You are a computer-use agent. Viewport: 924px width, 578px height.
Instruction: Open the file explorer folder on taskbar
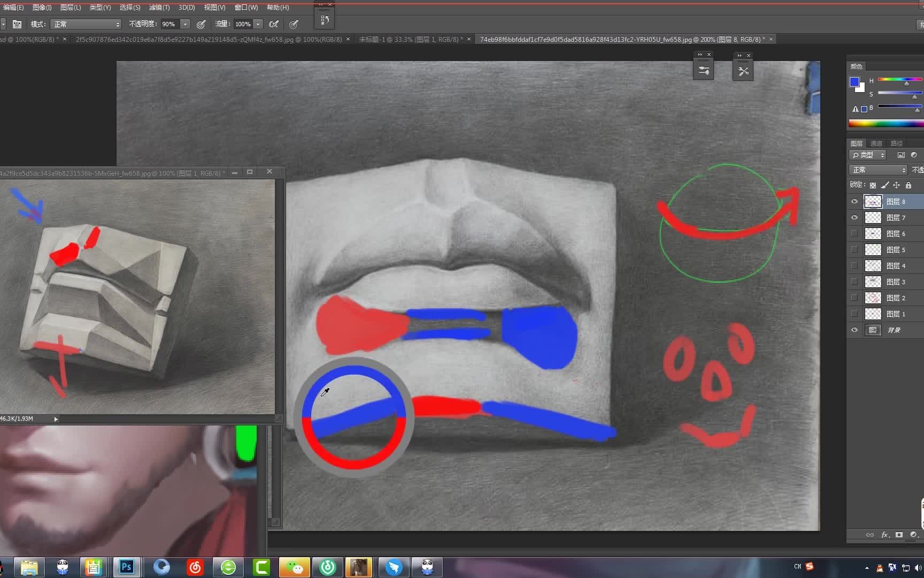tap(29, 567)
